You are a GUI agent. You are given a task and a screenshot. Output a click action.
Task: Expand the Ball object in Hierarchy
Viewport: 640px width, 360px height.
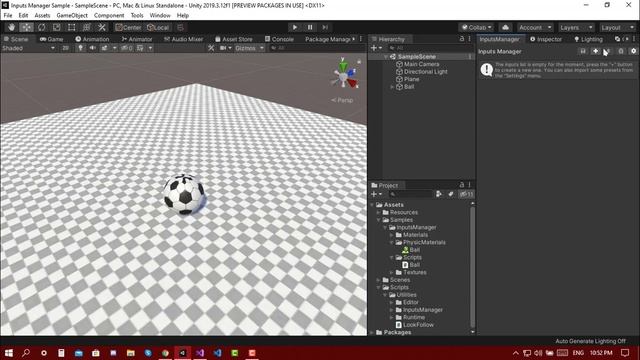point(392,87)
